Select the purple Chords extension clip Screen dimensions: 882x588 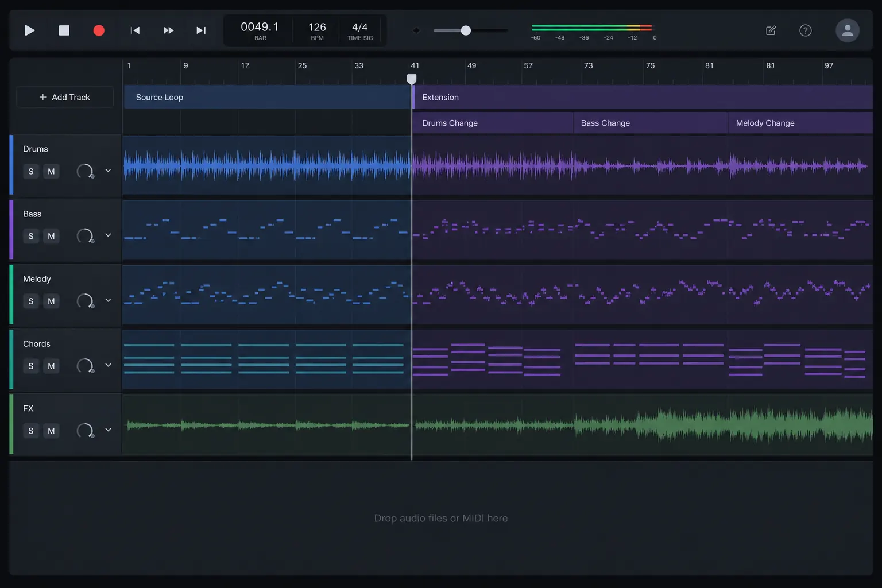643,359
